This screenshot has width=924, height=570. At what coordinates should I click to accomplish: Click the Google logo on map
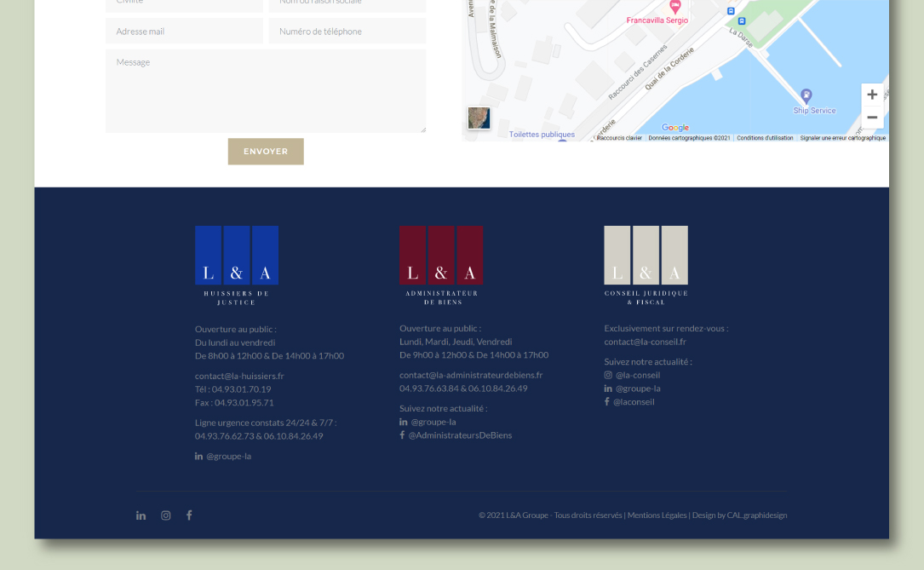[675, 127]
